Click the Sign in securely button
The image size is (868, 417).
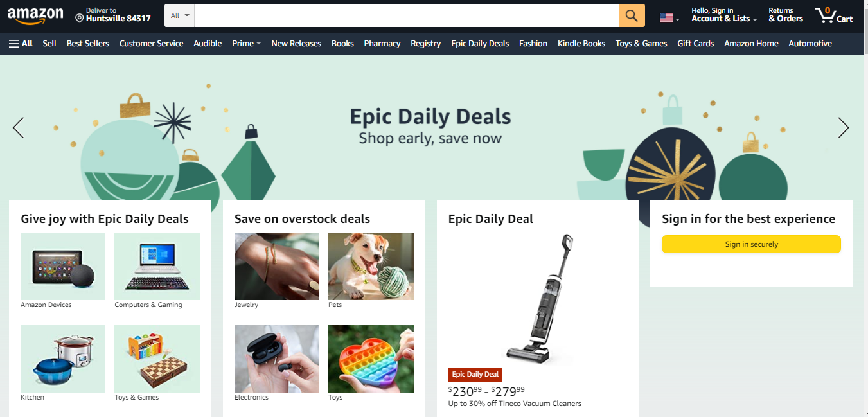751,244
